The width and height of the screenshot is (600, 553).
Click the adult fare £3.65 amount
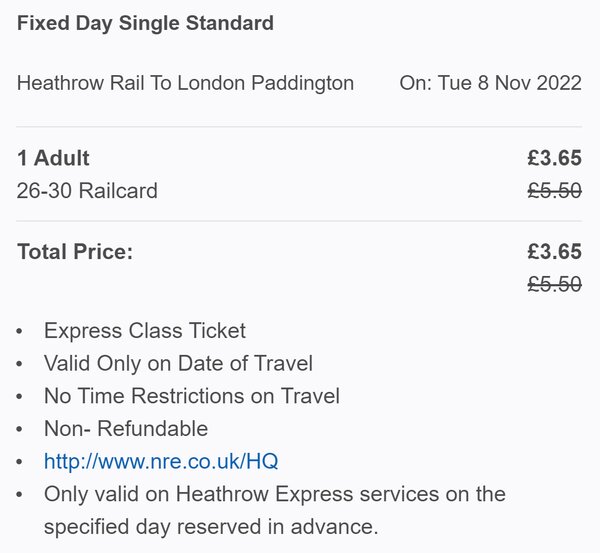(x=554, y=158)
